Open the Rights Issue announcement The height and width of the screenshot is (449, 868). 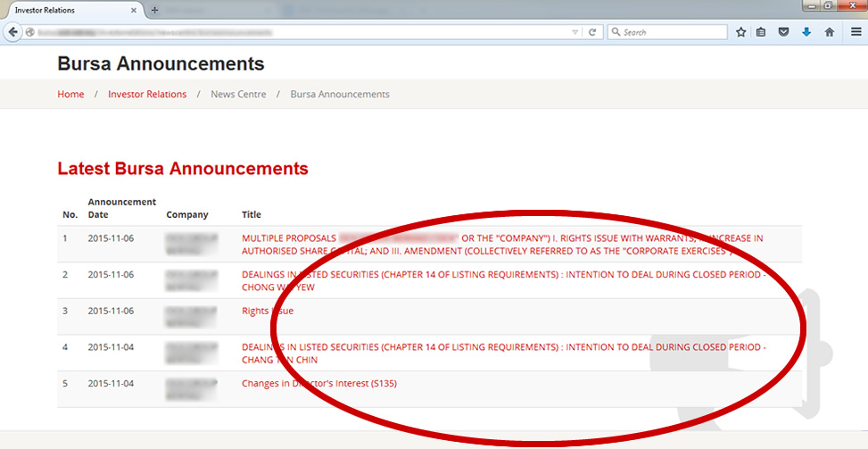tap(267, 311)
